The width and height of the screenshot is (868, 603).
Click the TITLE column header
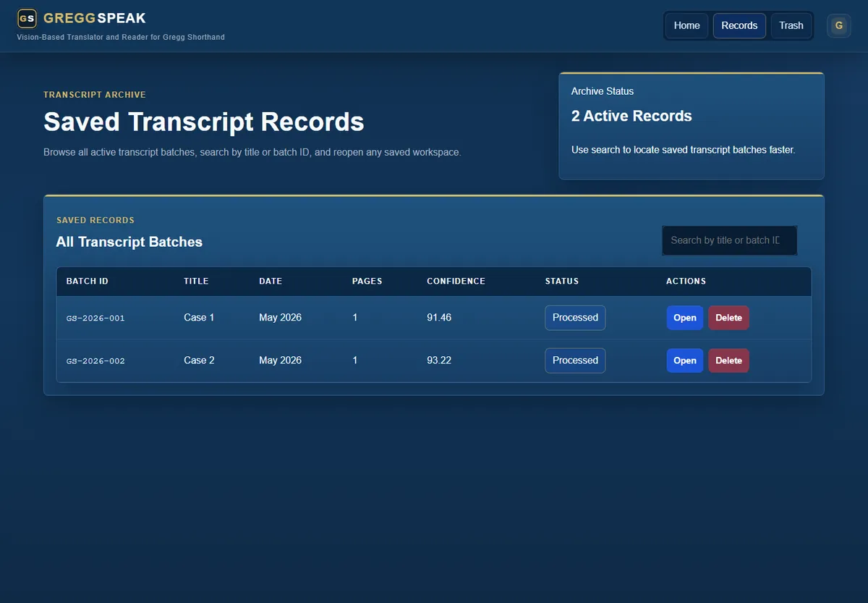[x=196, y=281]
